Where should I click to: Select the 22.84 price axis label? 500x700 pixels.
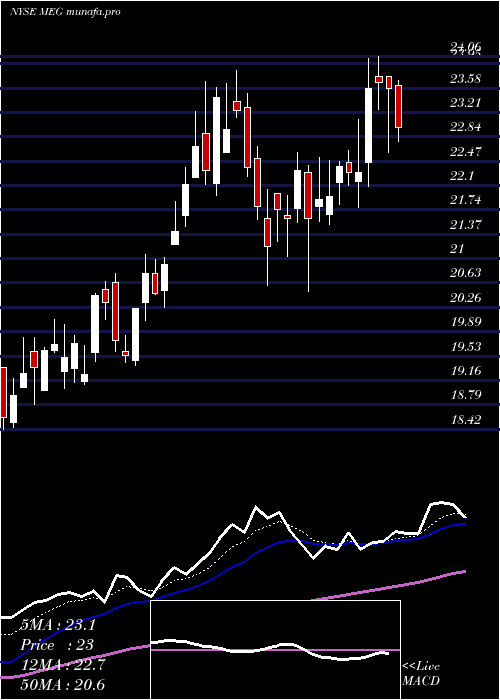465,127
